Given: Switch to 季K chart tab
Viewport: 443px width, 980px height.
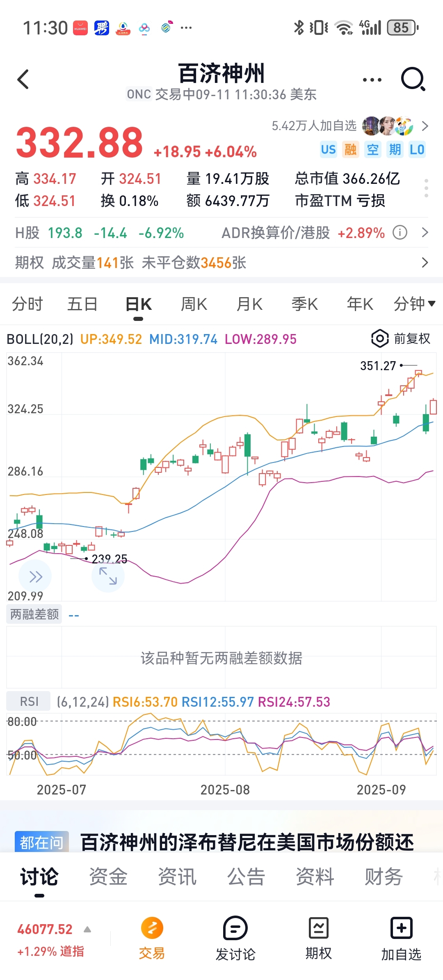Looking at the screenshot, I should coord(305,304).
